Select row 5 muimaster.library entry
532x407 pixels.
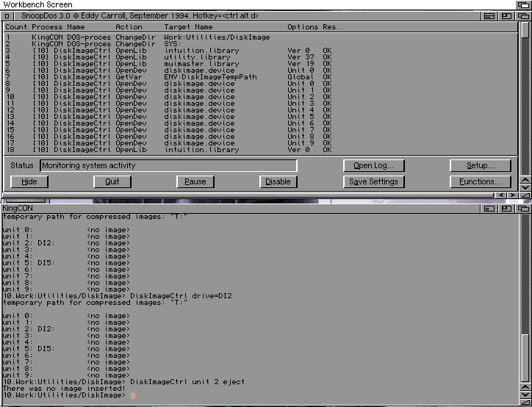coord(261,64)
